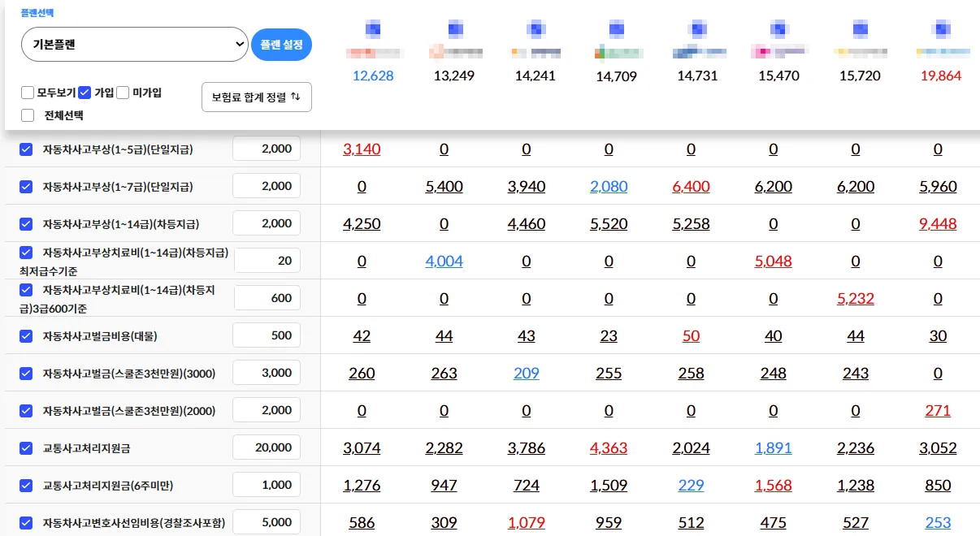Open the 4,250 premium value
The height and width of the screenshot is (536, 980).
point(362,224)
